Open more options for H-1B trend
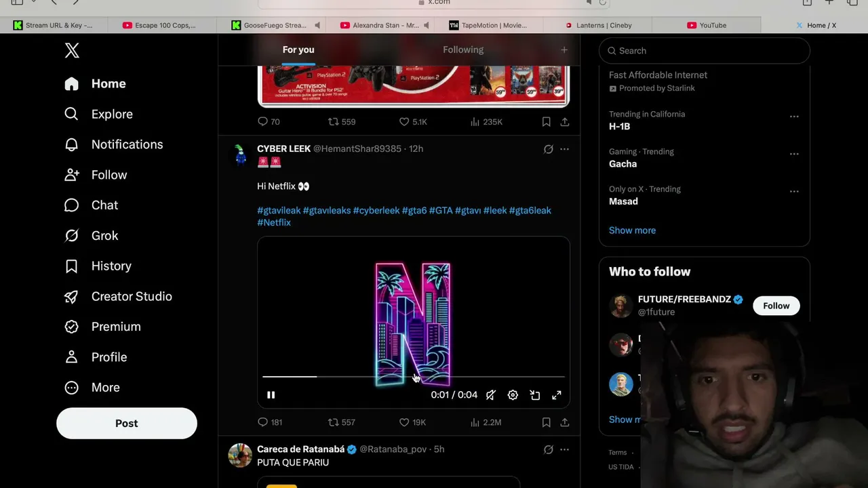The image size is (868, 488). click(x=794, y=117)
